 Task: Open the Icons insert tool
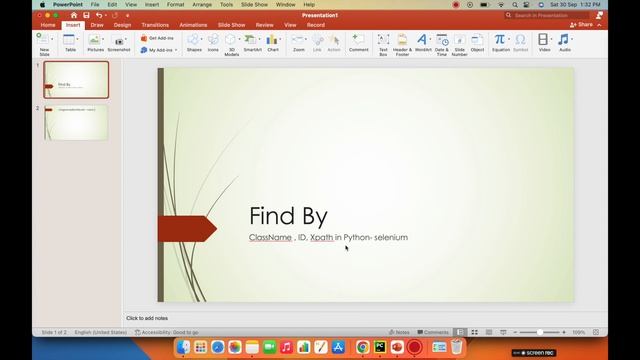pos(213,43)
